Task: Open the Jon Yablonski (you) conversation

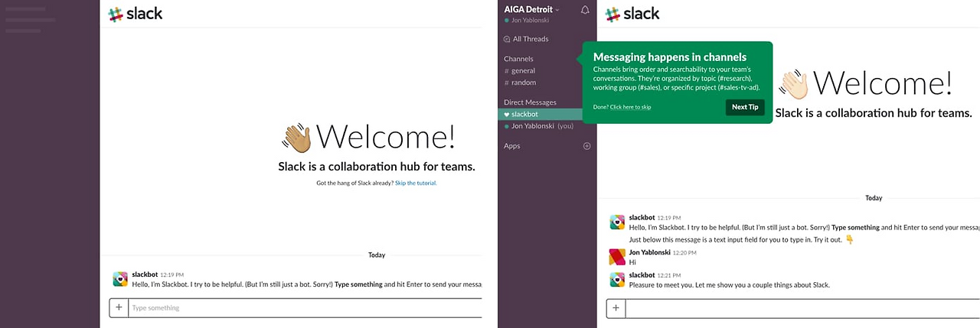Action: click(x=539, y=126)
